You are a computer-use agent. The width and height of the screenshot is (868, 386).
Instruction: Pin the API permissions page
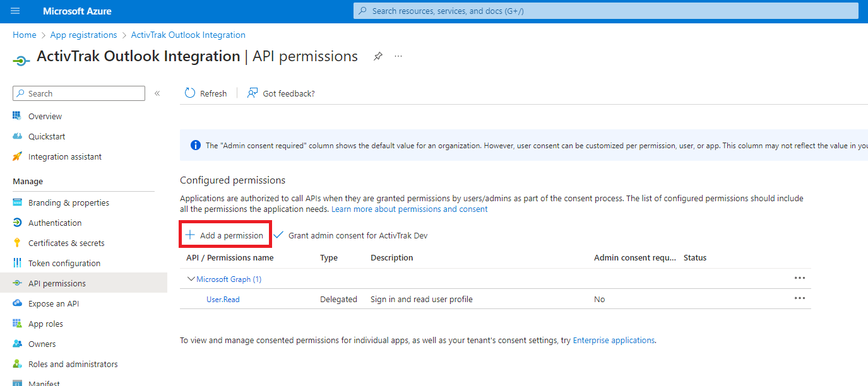point(378,56)
